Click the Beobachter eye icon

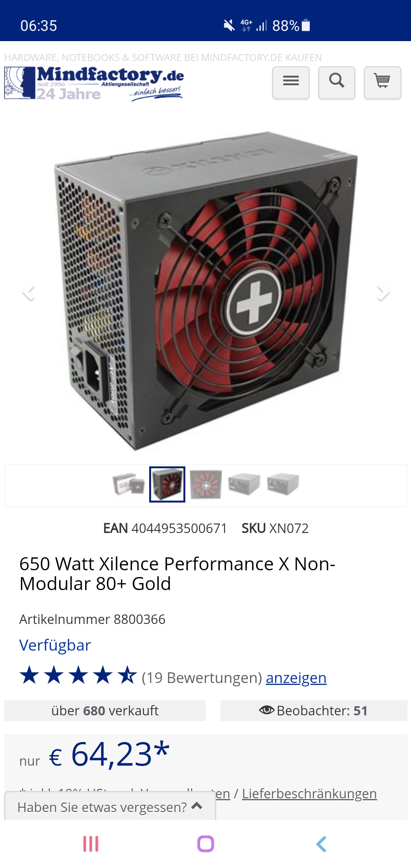[266, 710]
